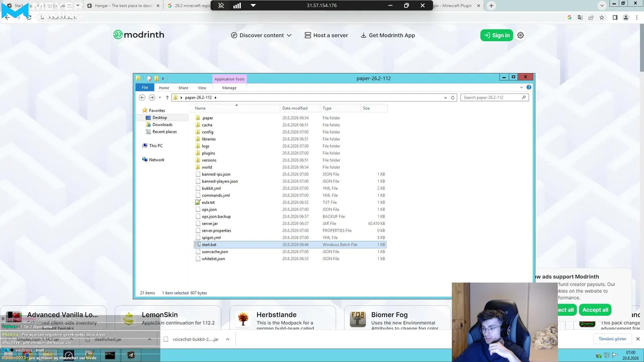Viewport: 644px width, 362px height.
Task: Select the start.bat file icon
Action: (198, 245)
